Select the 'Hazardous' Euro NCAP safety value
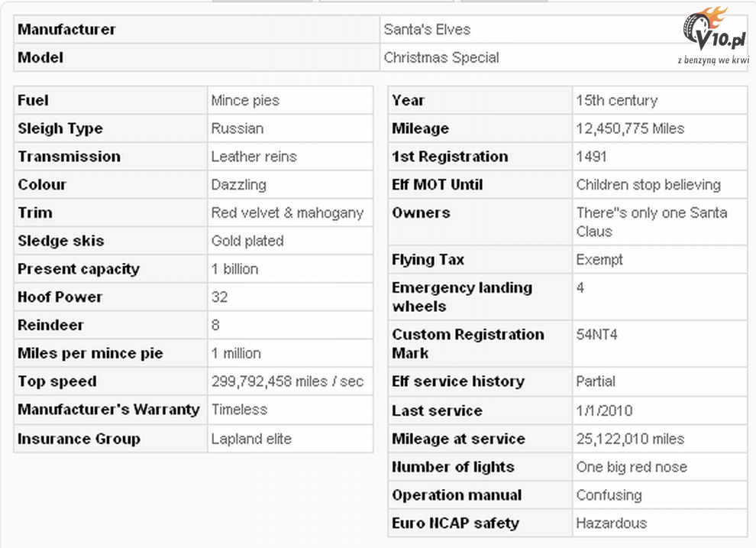 [611, 524]
